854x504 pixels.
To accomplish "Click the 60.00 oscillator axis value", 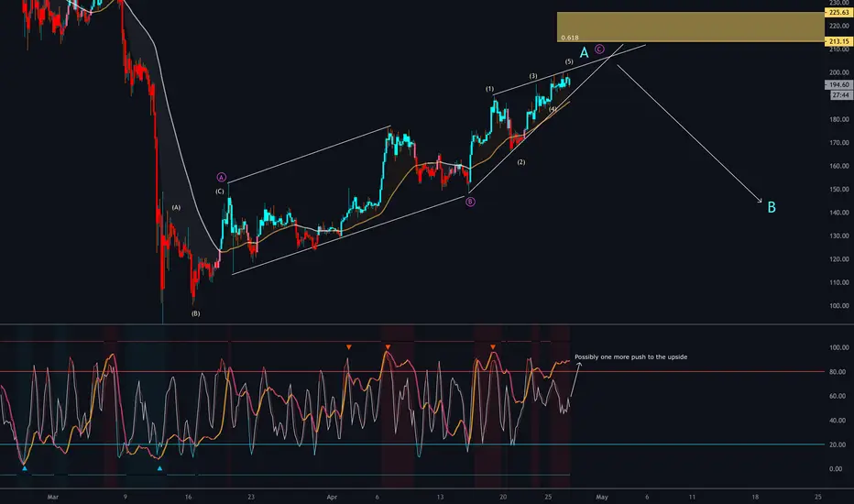I will 838,396.
